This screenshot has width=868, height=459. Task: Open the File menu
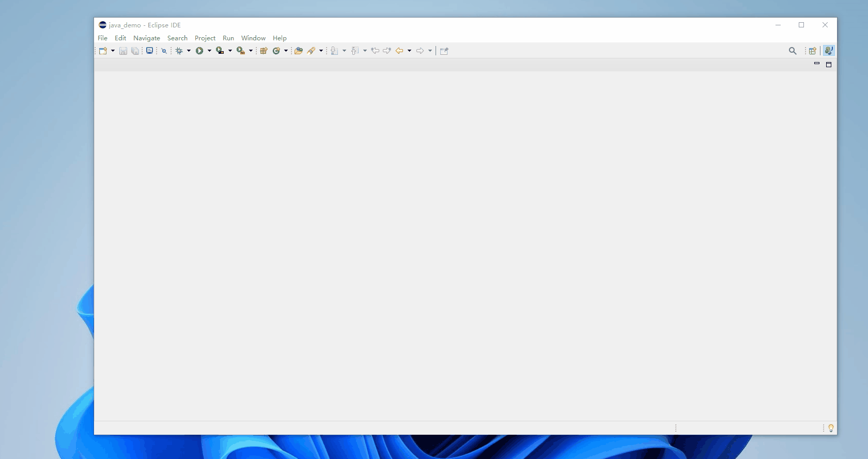tap(103, 38)
